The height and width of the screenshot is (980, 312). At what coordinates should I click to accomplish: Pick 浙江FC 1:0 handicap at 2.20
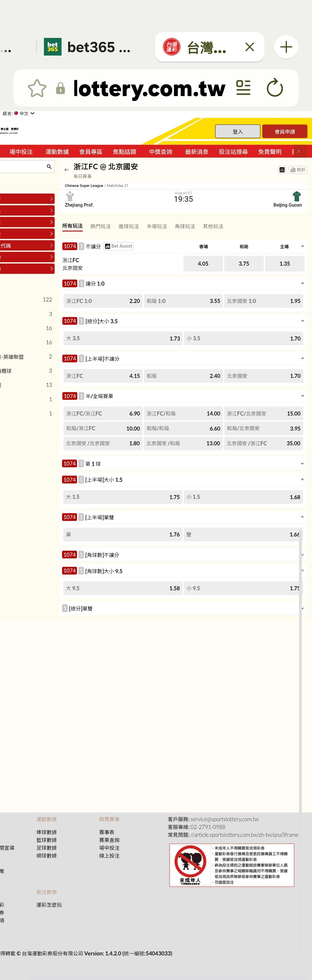click(x=103, y=301)
